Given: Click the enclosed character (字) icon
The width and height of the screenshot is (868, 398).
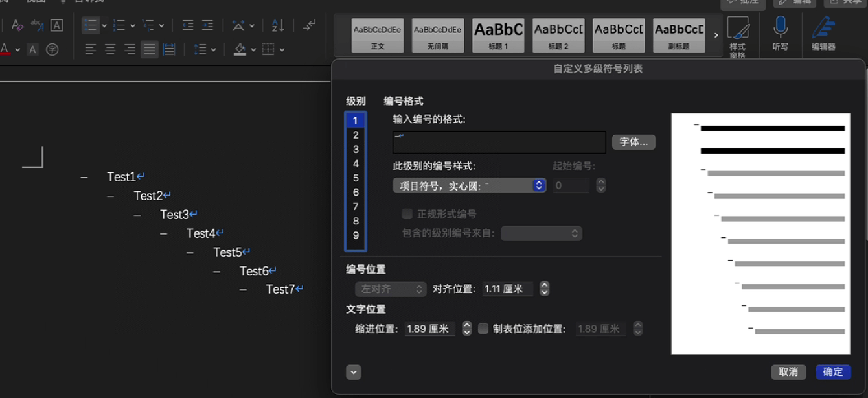Looking at the screenshot, I should (52, 49).
